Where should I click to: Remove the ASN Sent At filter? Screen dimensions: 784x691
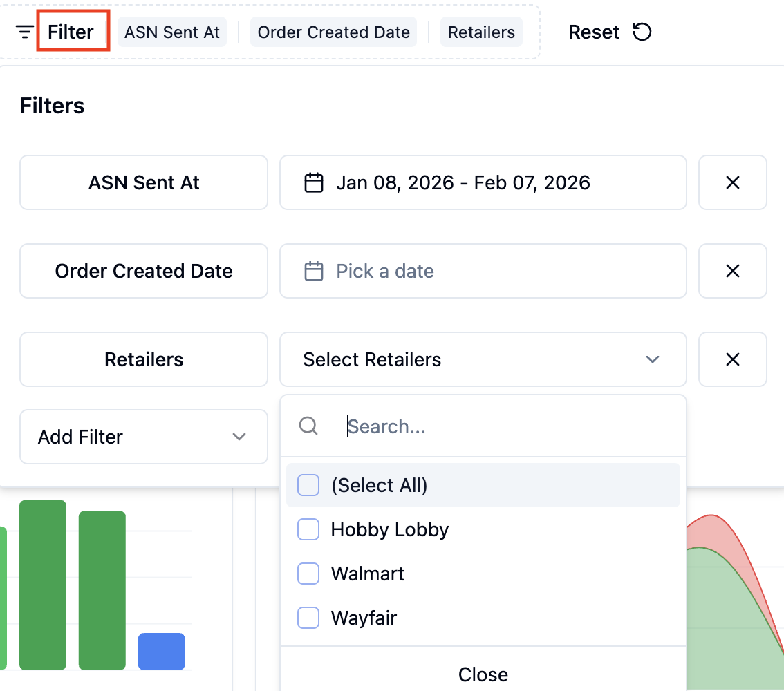click(733, 182)
